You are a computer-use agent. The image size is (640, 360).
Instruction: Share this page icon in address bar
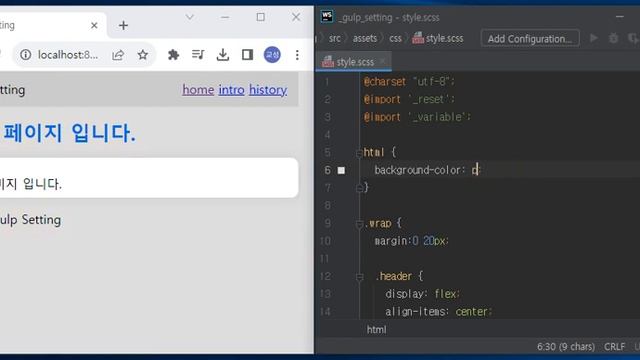pyautogui.click(x=118, y=55)
